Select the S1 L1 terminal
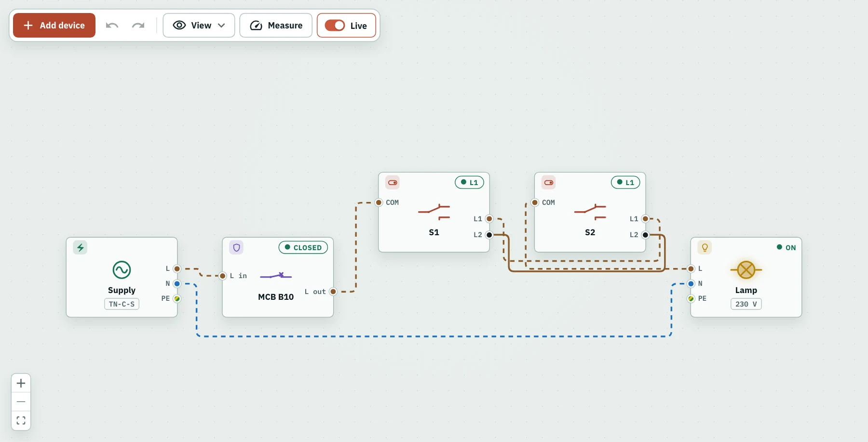The height and width of the screenshot is (442, 868). click(x=489, y=219)
